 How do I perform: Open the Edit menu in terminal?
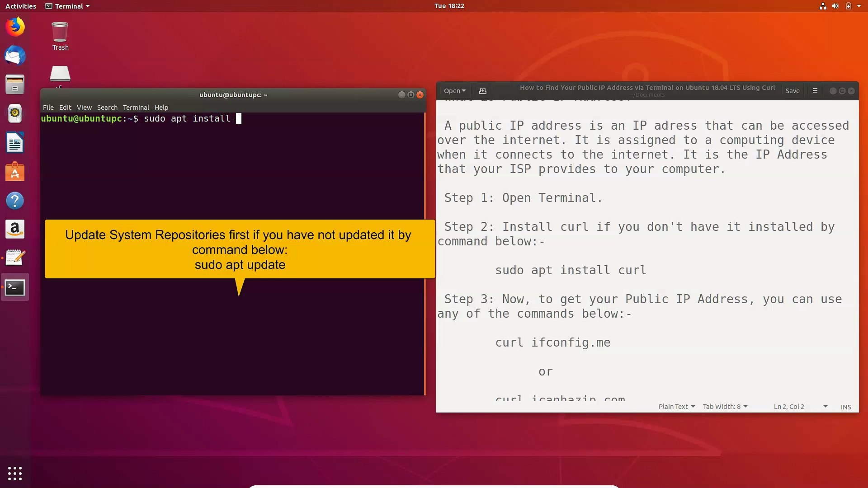point(65,108)
